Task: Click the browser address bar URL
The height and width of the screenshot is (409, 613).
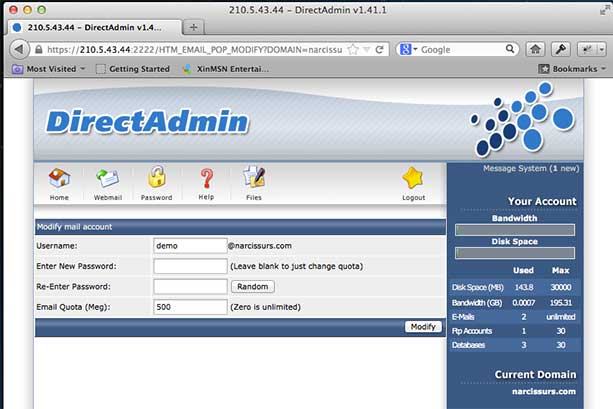Action: 194,50
